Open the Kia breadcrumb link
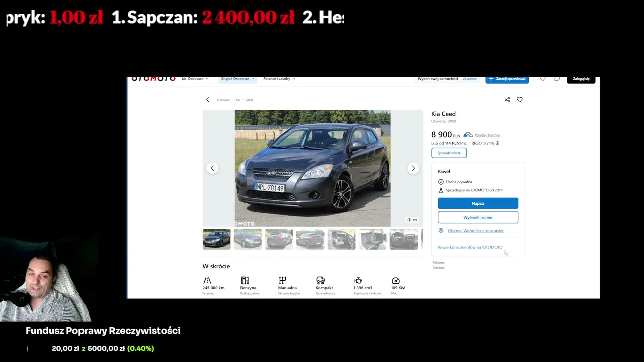This screenshot has height=362, width=644. [238, 100]
